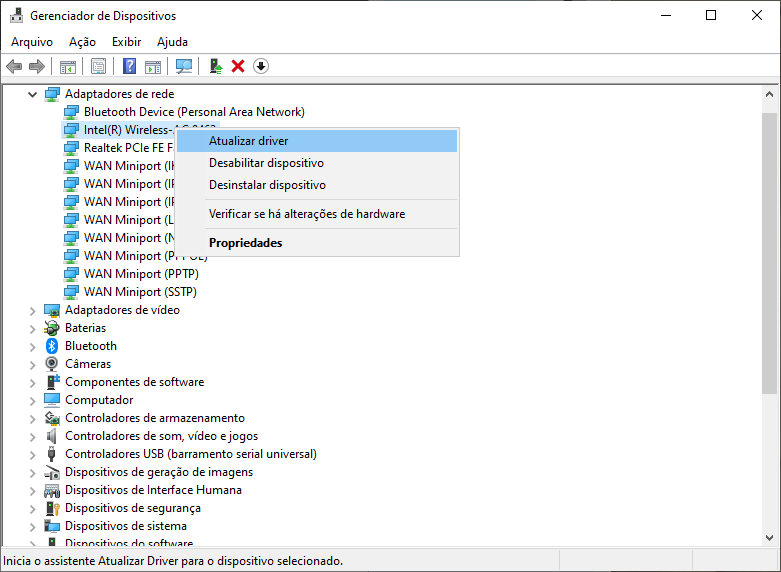Click the Adaptadores de rede category icon
The width and height of the screenshot is (781, 572).
point(52,94)
